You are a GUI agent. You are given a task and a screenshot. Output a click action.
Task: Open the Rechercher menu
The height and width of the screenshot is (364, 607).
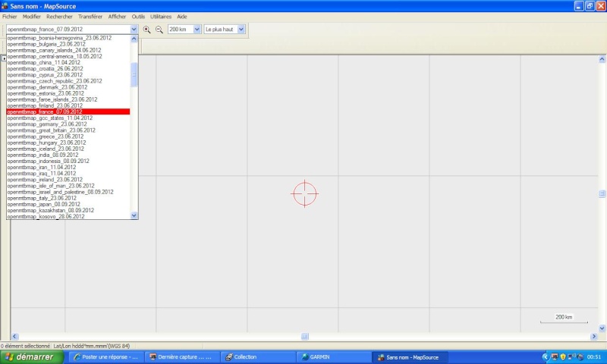tap(59, 17)
